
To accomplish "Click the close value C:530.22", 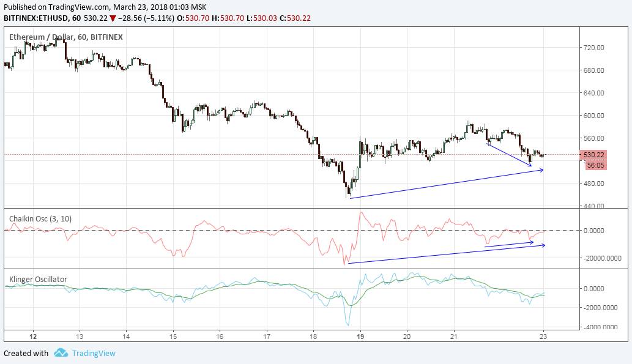I will (295, 18).
